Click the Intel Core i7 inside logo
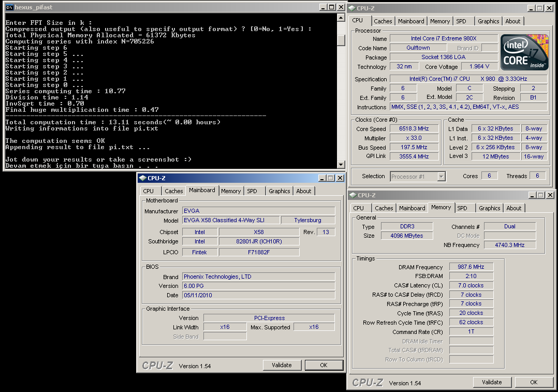Viewport: 558px width, 392px height. (524, 52)
